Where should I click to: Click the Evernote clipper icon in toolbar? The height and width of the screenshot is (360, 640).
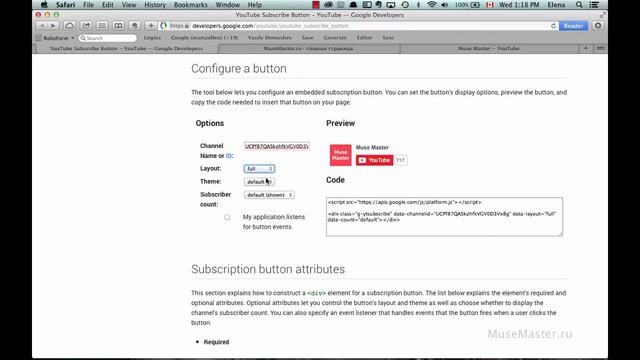click(x=134, y=26)
